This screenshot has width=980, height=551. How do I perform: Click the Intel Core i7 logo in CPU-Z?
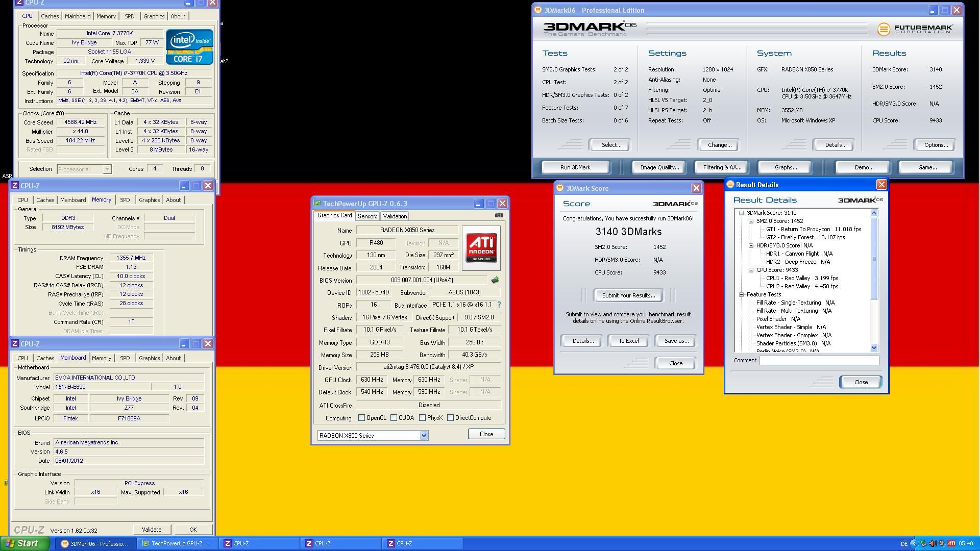pos(189,47)
